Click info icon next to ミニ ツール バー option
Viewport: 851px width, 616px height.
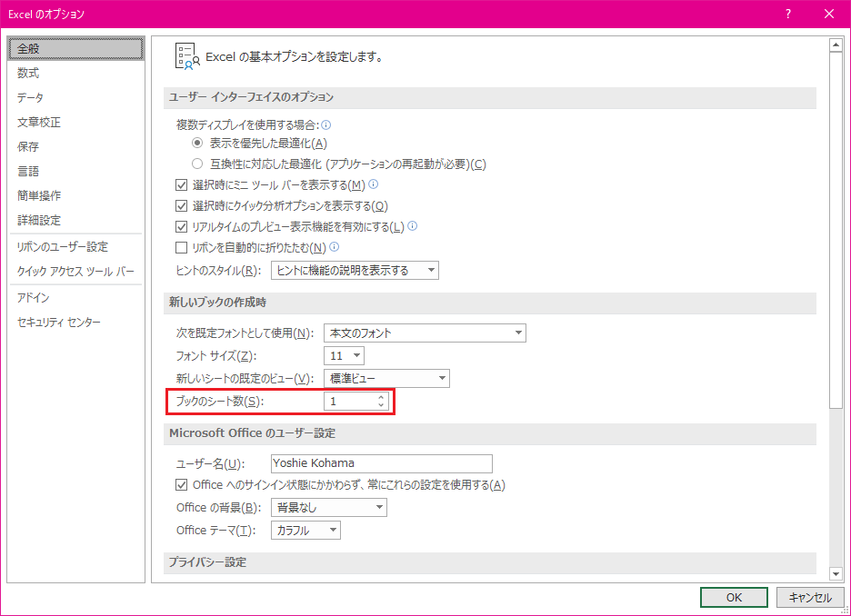click(x=374, y=184)
